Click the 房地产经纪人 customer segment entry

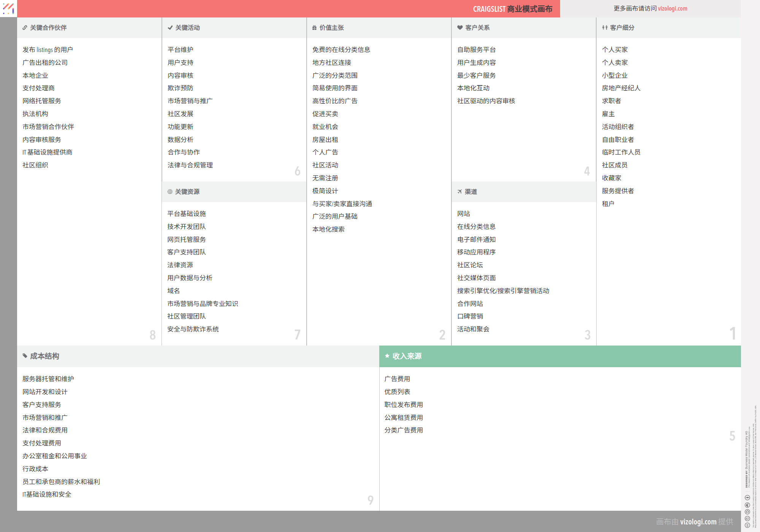click(x=621, y=88)
